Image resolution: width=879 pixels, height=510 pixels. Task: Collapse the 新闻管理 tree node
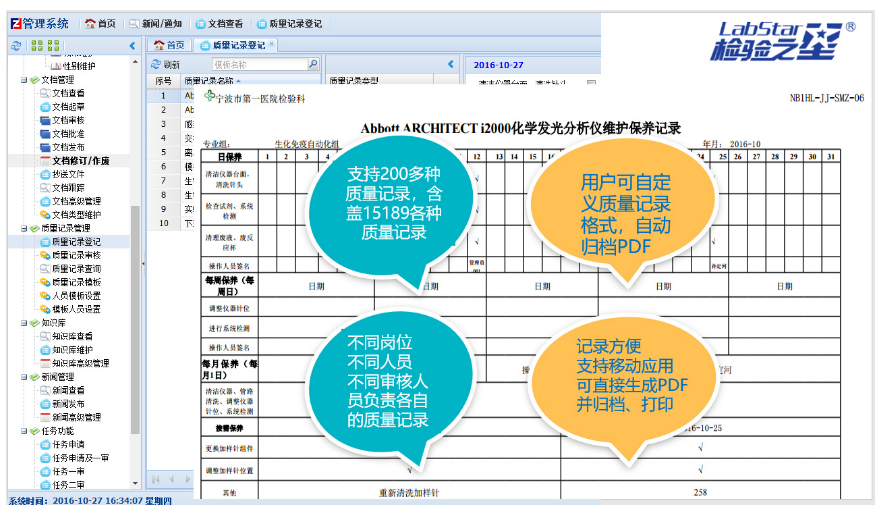(x=24, y=377)
